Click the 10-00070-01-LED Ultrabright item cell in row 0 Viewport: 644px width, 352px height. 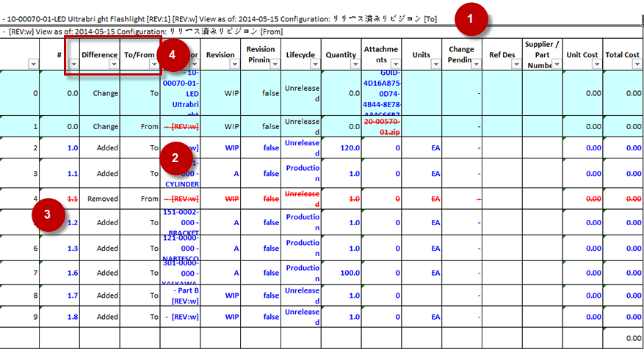click(x=181, y=93)
